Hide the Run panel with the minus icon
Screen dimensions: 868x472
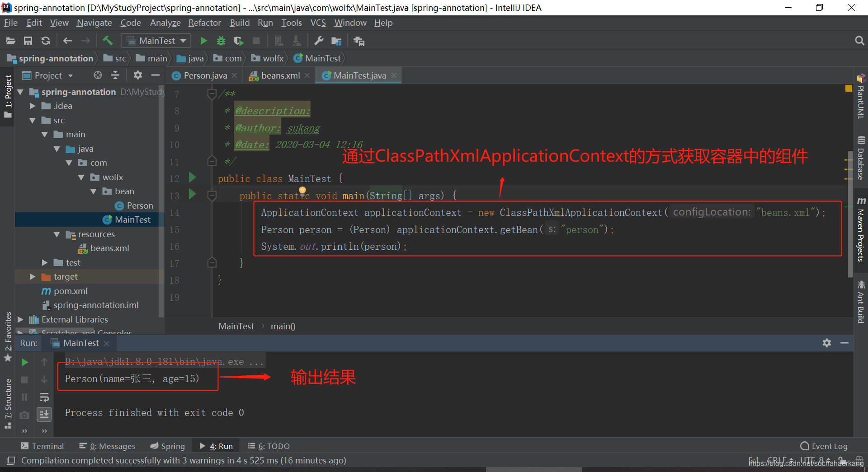tap(844, 343)
